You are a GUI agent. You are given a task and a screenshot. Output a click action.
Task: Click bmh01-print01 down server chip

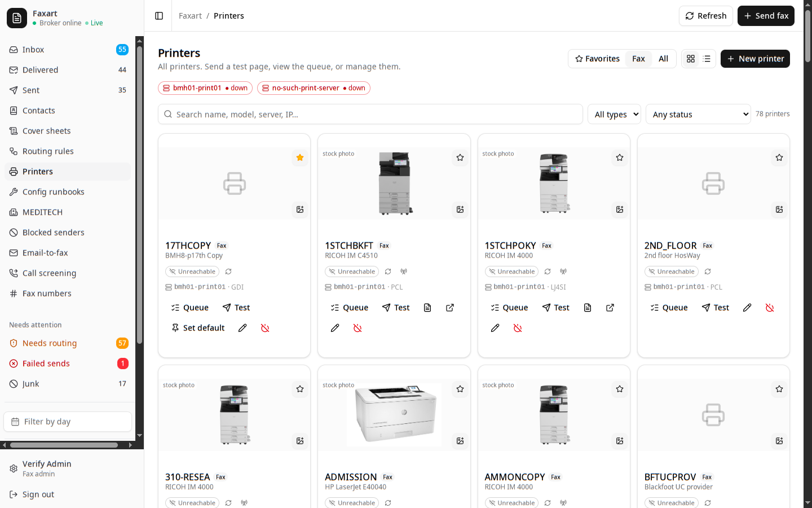click(x=205, y=88)
